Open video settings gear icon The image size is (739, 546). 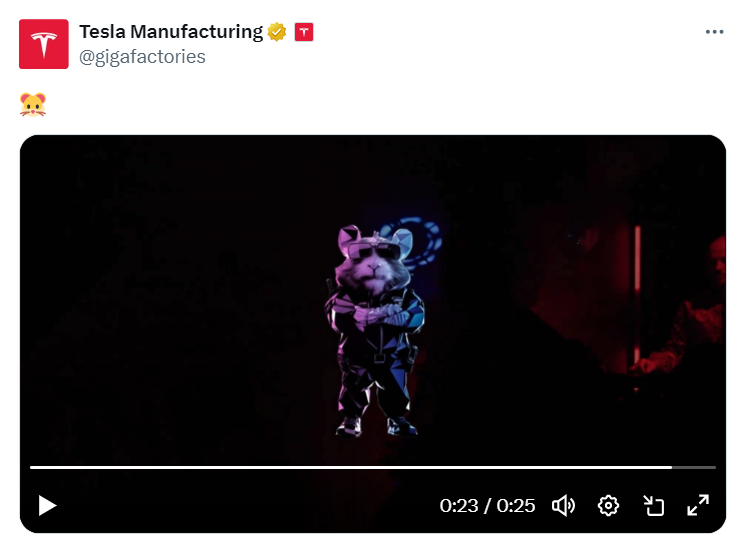click(608, 506)
